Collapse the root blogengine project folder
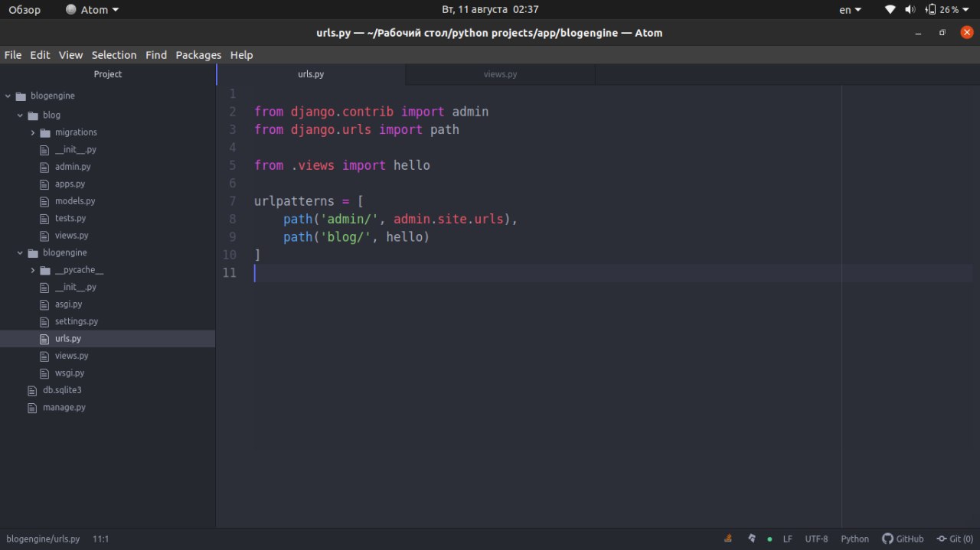 click(x=8, y=96)
